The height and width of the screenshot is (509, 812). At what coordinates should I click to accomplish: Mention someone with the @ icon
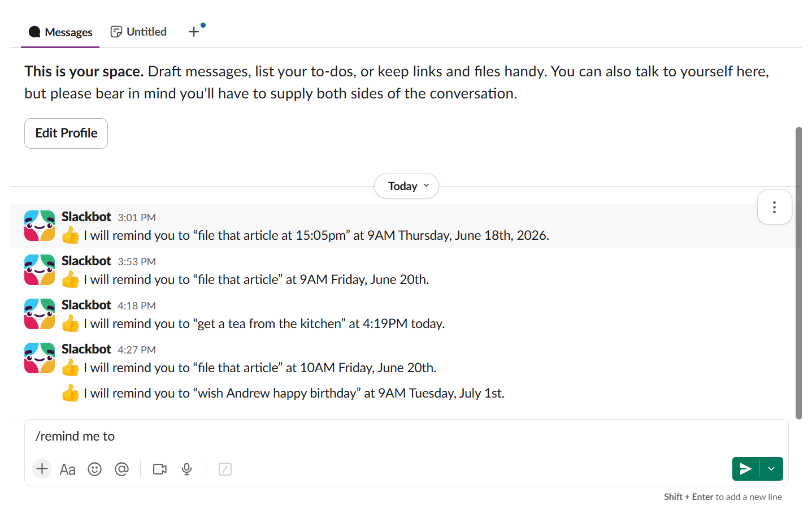[121, 469]
